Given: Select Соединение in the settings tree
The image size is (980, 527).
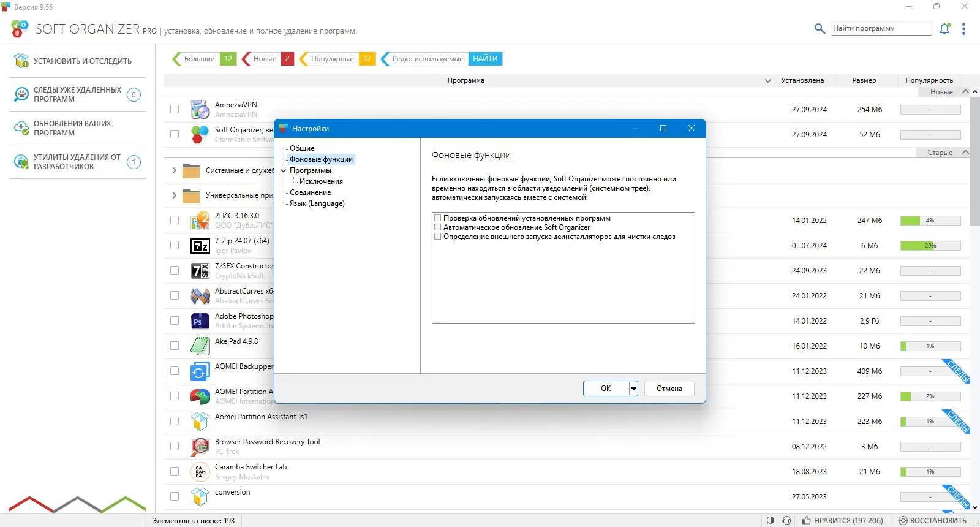Looking at the screenshot, I should [x=310, y=192].
